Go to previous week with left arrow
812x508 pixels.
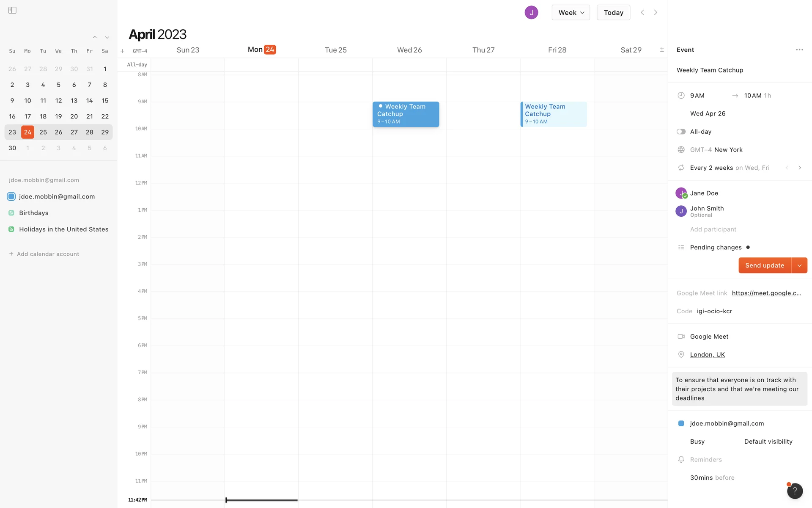pos(642,13)
